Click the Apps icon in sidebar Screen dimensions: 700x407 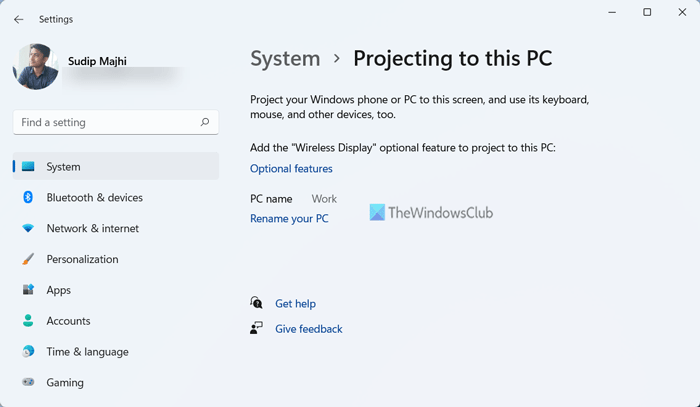coord(28,290)
